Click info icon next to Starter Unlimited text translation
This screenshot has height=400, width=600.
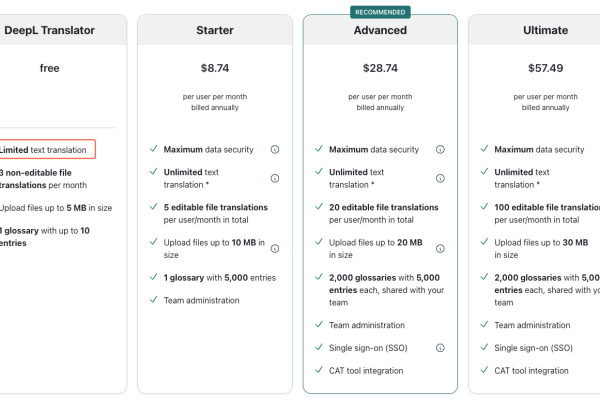(x=275, y=178)
